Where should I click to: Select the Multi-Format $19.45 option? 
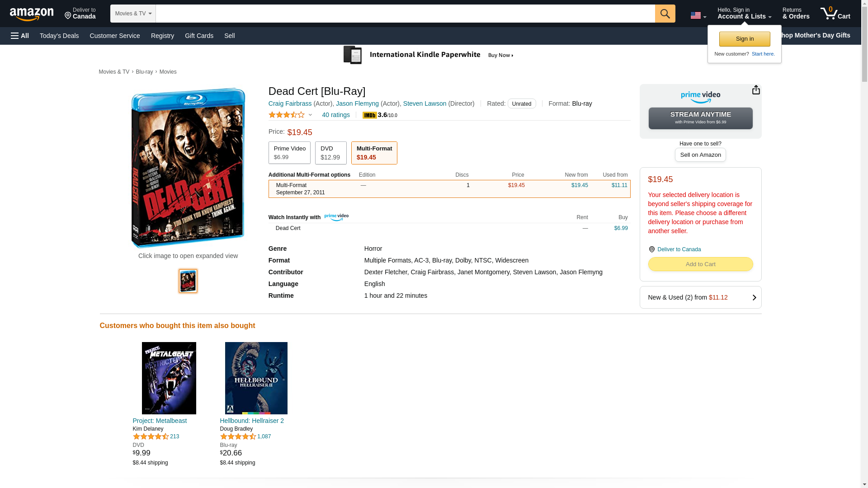(x=374, y=153)
